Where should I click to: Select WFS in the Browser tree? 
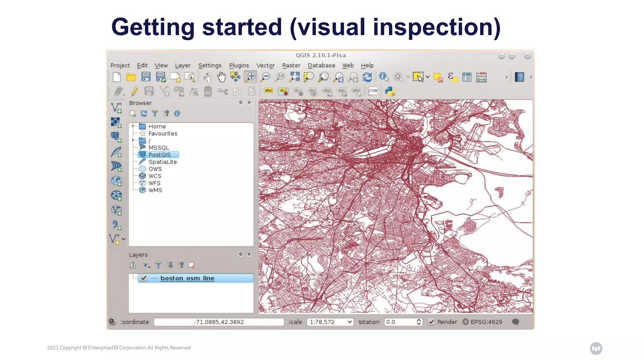(x=154, y=183)
